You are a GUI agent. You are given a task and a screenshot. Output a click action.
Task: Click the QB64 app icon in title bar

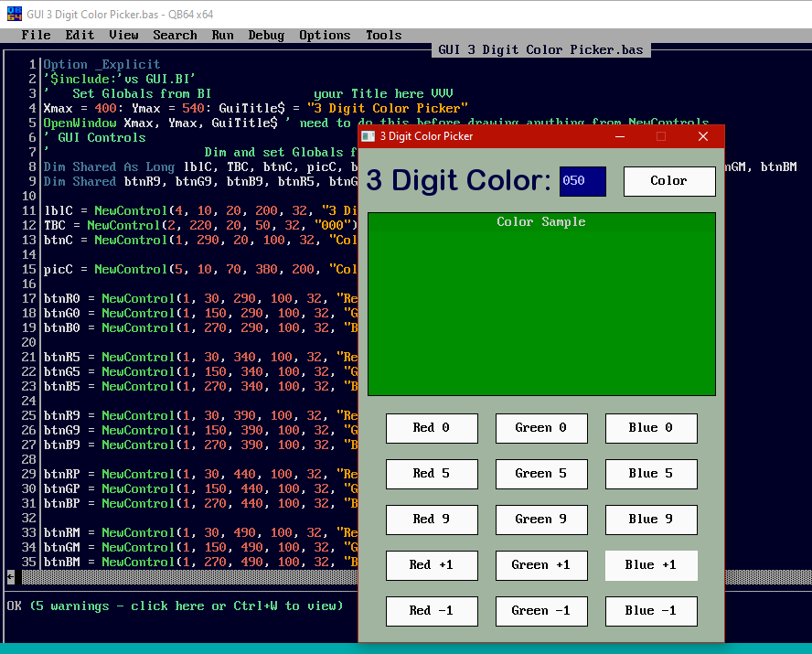tap(15, 14)
